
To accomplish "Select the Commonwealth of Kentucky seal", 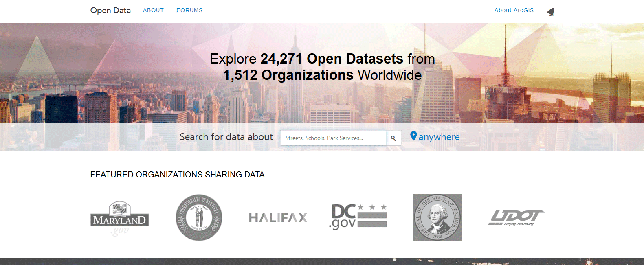I will pyautogui.click(x=199, y=217).
